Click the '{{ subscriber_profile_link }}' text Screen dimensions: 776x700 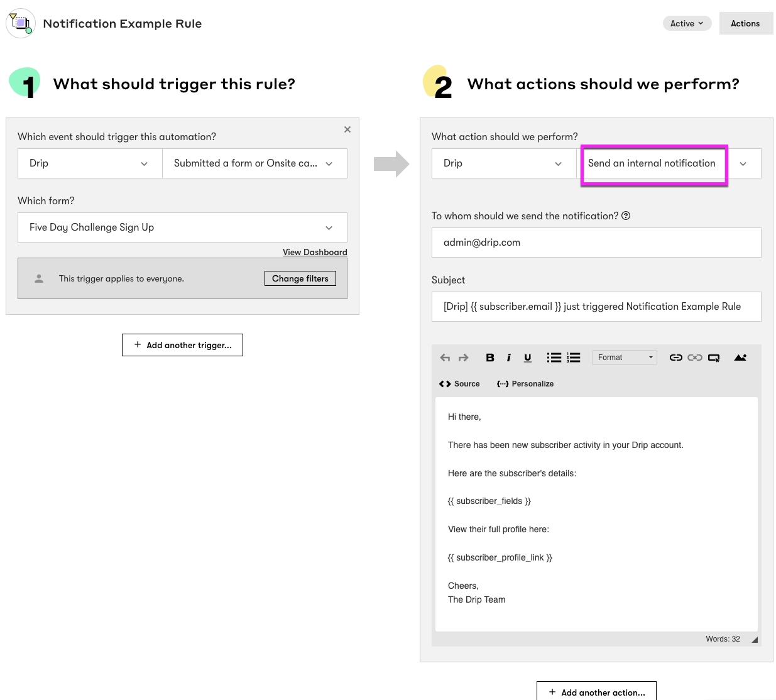(500, 557)
